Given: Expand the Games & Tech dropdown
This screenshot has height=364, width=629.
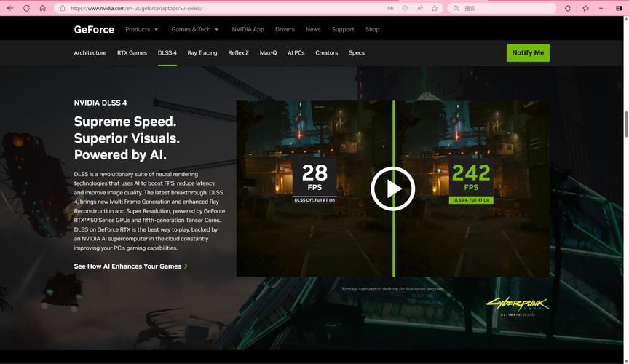Looking at the screenshot, I should click(x=195, y=29).
